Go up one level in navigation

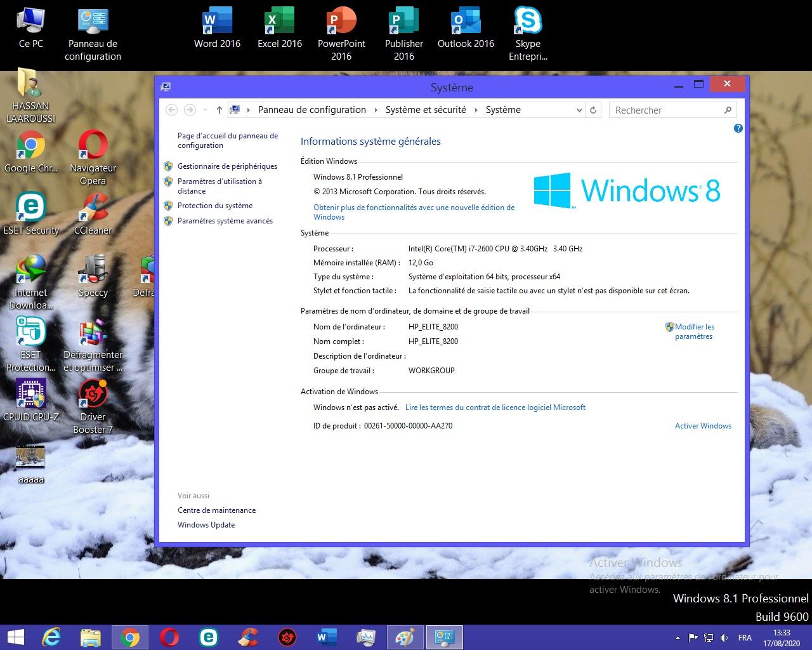219,110
